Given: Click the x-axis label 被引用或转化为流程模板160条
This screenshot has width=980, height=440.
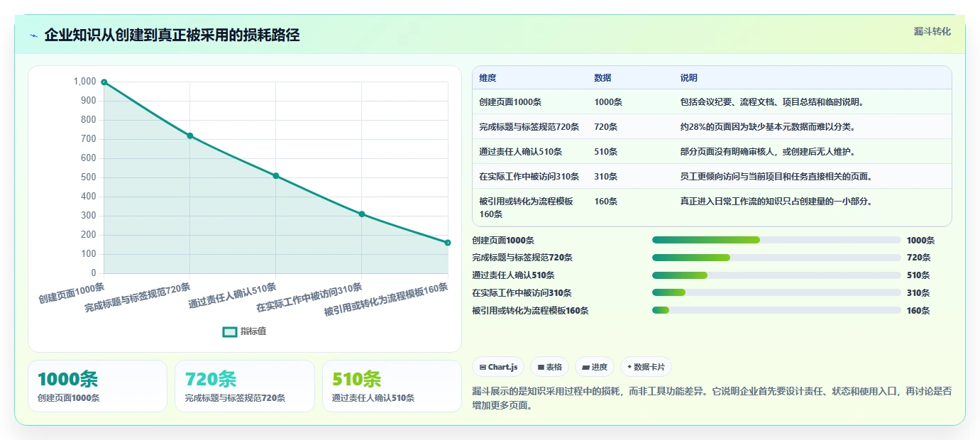Looking at the screenshot, I should [x=386, y=299].
